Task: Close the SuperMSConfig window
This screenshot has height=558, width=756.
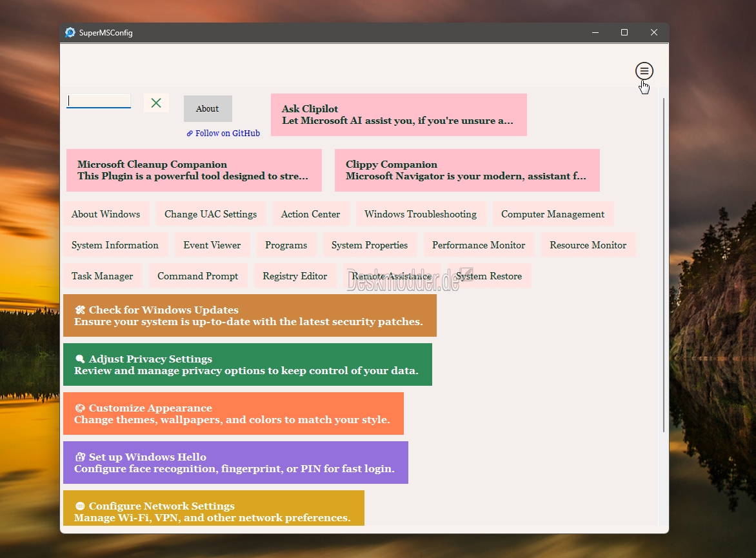Action: pyautogui.click(x=654, y=32)
